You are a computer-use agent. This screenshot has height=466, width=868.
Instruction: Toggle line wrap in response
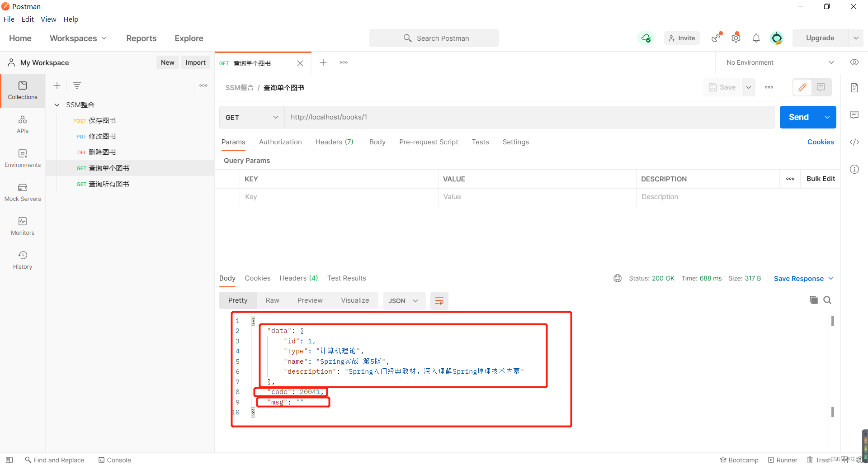click(439, 301)
